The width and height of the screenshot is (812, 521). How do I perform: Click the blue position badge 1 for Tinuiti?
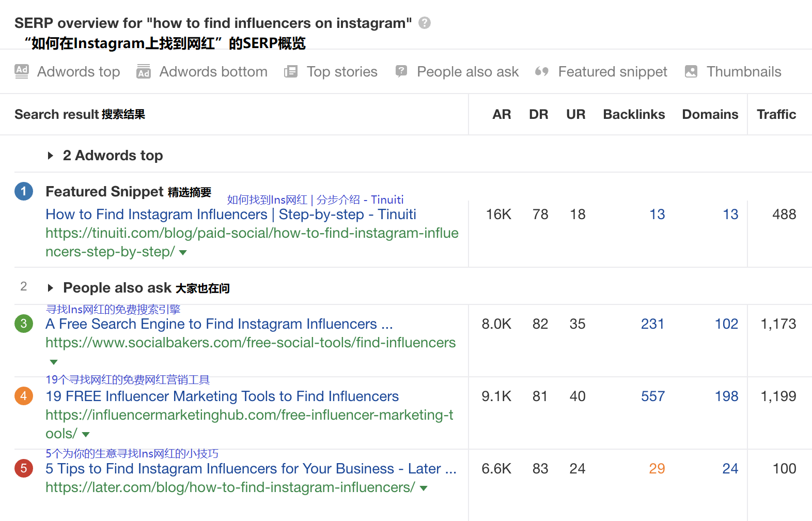[x=23, y=191]
